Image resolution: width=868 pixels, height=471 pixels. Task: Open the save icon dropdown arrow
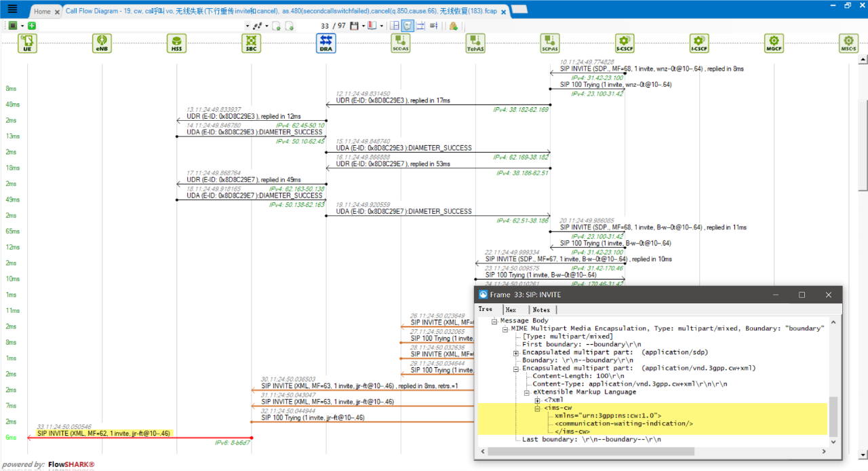click(x=363, y=26)
